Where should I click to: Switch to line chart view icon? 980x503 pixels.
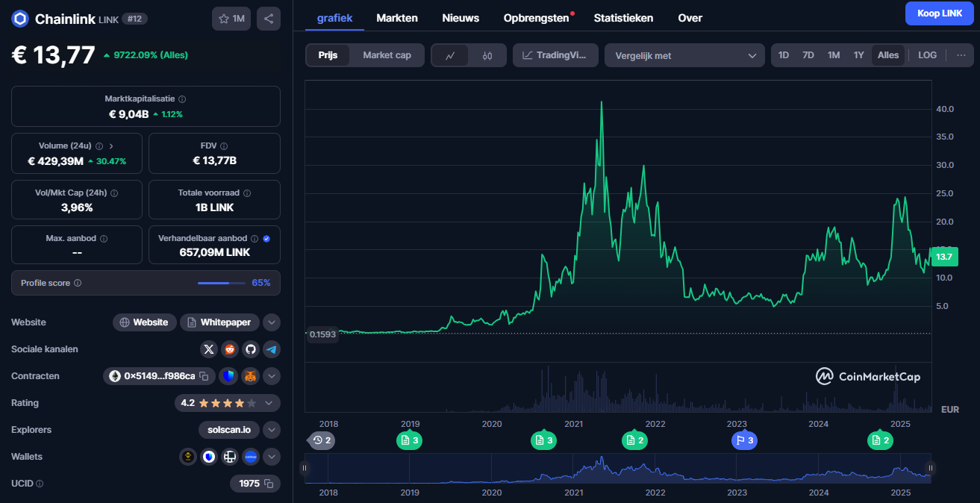[x=450, y=55]
